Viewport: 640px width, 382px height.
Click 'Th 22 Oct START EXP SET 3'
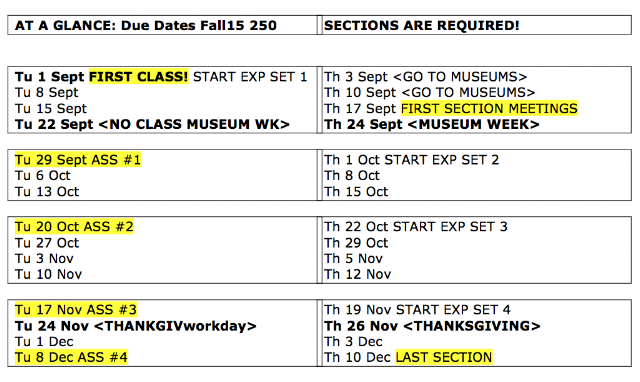(416, 227)
